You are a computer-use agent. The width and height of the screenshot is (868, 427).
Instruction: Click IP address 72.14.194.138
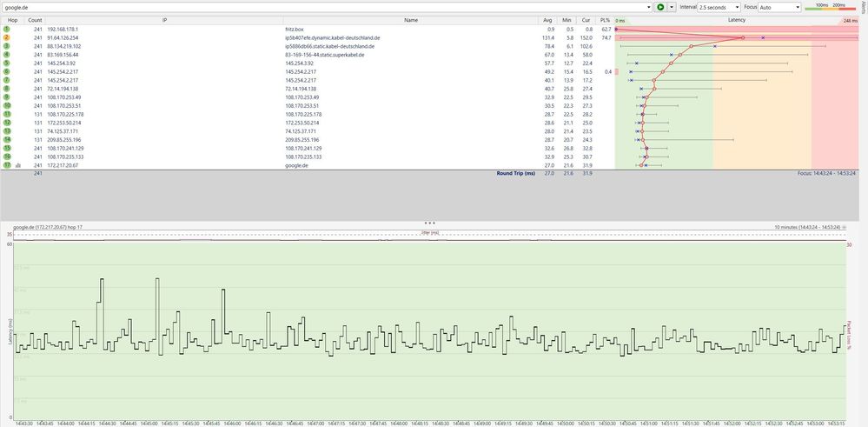[x=63, y=89]
